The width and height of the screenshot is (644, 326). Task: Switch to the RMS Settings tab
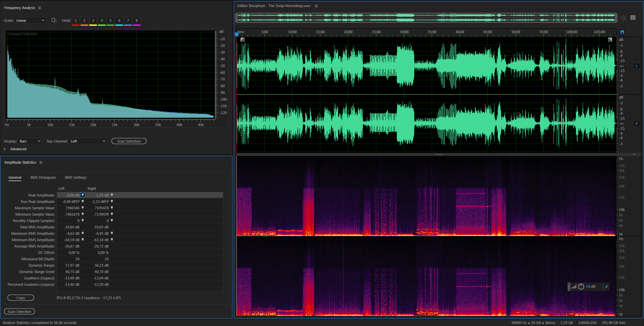pos(76,177)
